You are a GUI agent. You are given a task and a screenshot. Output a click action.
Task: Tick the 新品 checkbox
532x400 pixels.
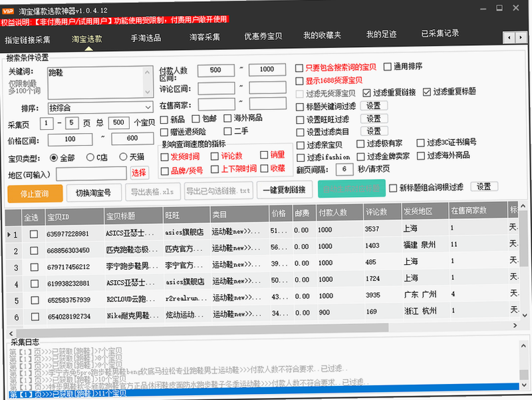coord(164,120)
